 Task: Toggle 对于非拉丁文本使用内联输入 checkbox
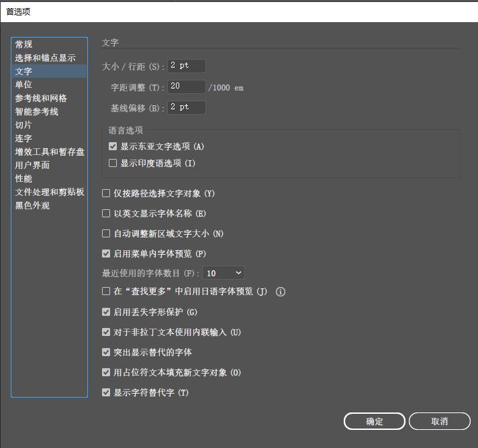coord(106,332)
